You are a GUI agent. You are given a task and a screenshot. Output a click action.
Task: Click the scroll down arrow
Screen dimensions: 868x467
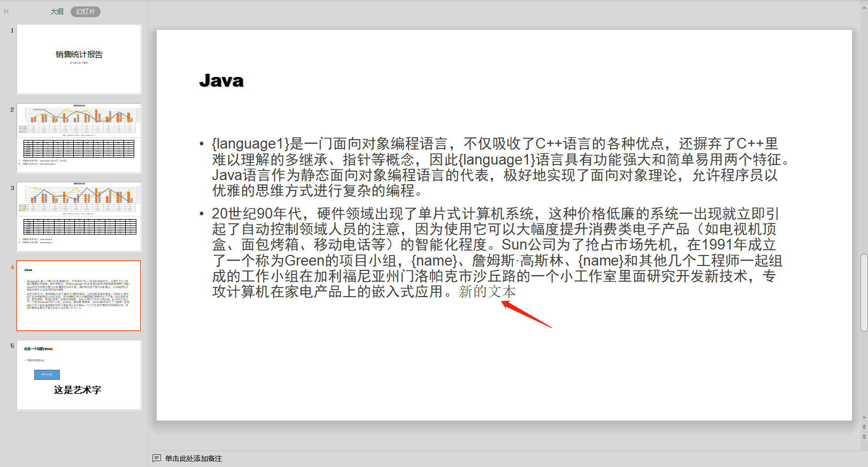click(x=864, y=418)
